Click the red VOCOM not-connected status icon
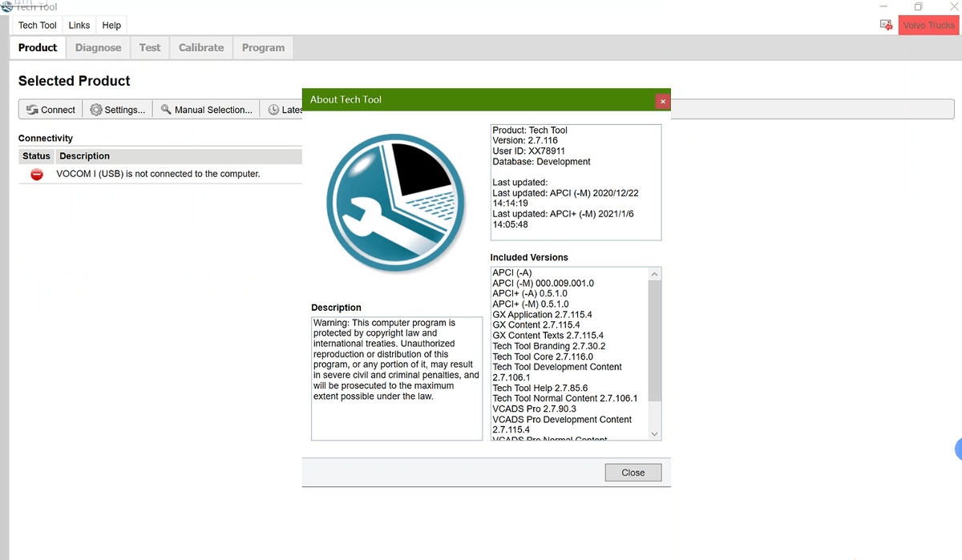 point(36,174)
